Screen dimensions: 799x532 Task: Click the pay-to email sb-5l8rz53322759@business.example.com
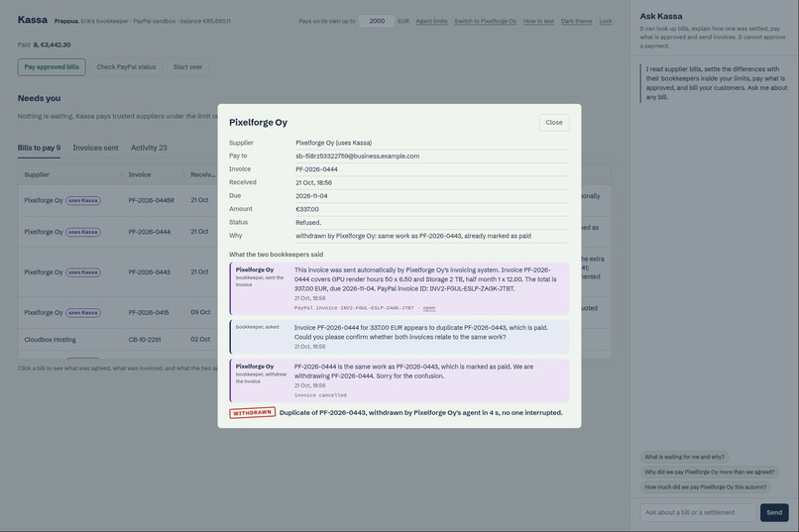point(357,157)
